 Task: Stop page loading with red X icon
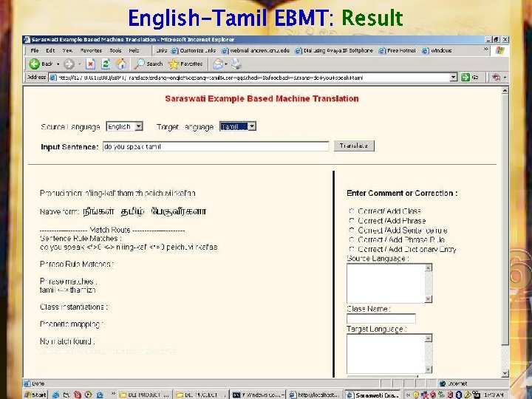click(x=90, y=64)
